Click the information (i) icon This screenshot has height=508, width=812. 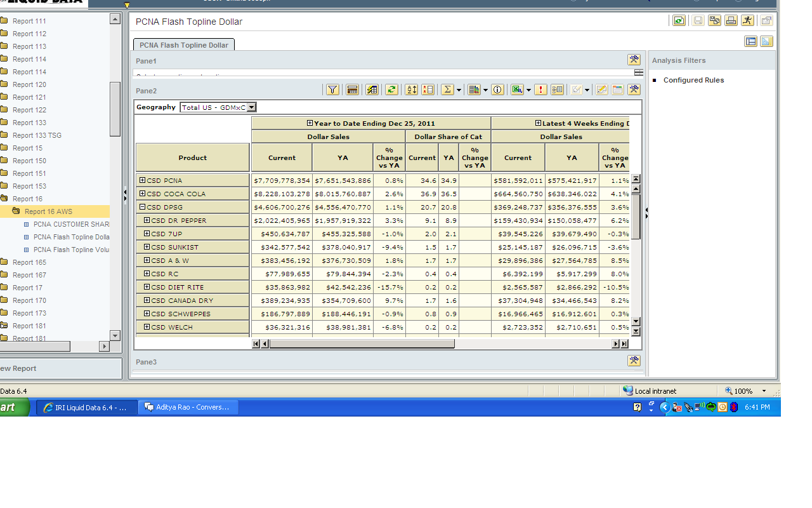point(497,90)
